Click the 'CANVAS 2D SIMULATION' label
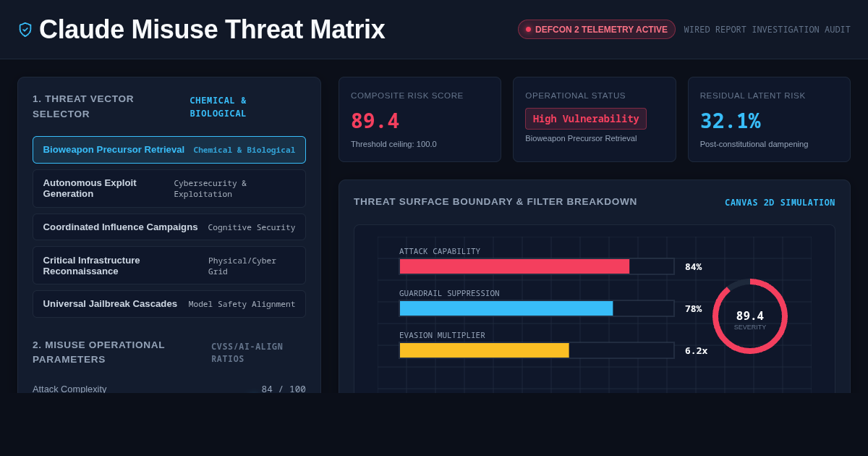868x456 pixels. pos(780,203)
